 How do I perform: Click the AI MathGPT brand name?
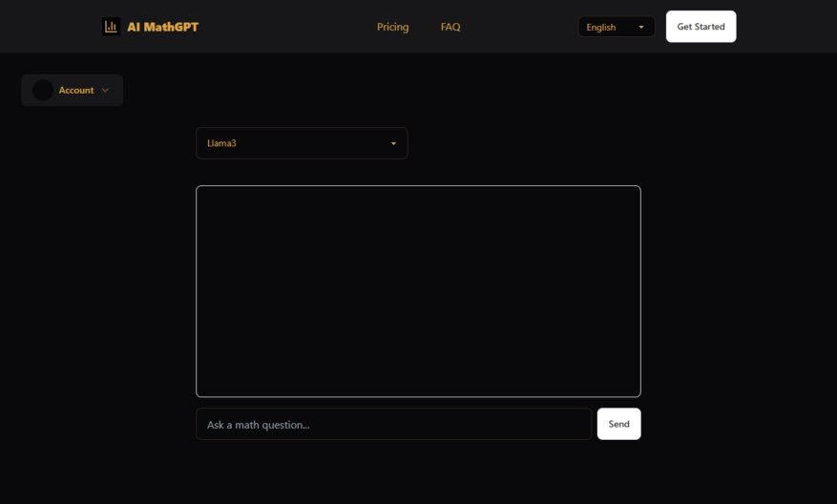tap(163, 27)
